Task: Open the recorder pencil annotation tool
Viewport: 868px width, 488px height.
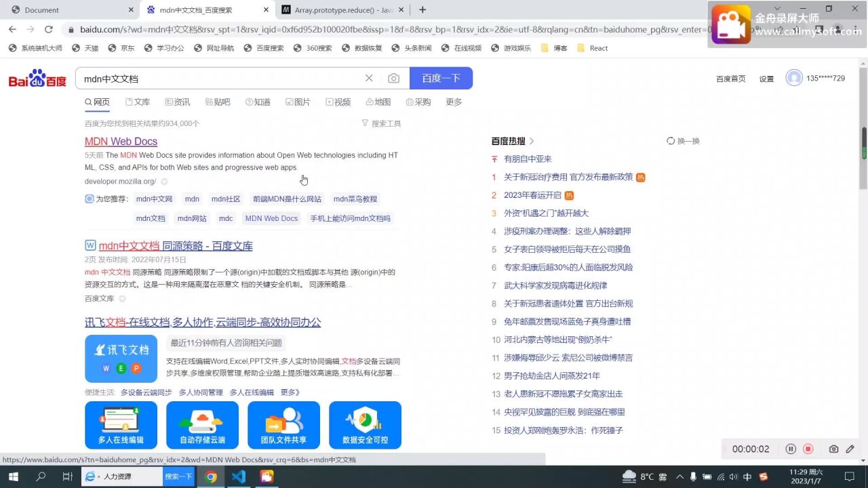Action: (850, 449)
